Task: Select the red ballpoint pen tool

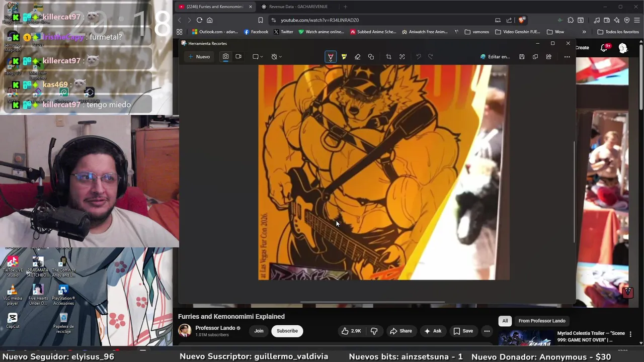Action: [x=331, y=57]
